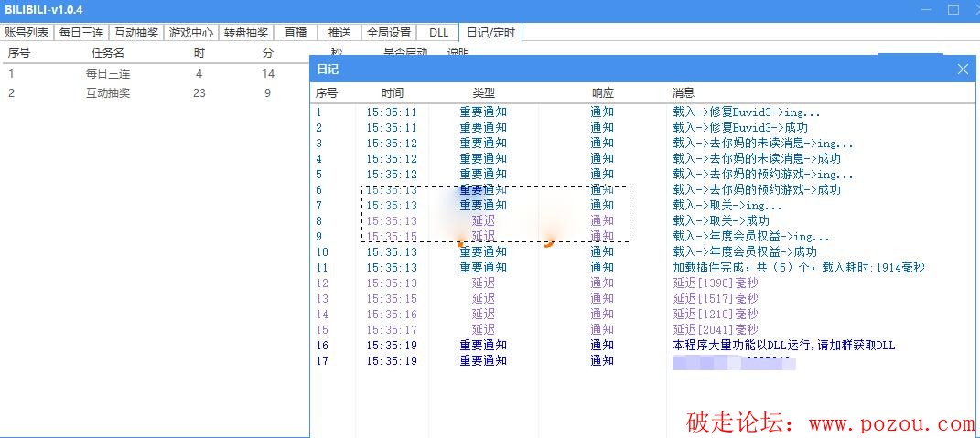Viewport: 980px width, 438px height.
Task: Select message 载入->去你妈的预约游戏->成功
Action: [x=757, y=190]
